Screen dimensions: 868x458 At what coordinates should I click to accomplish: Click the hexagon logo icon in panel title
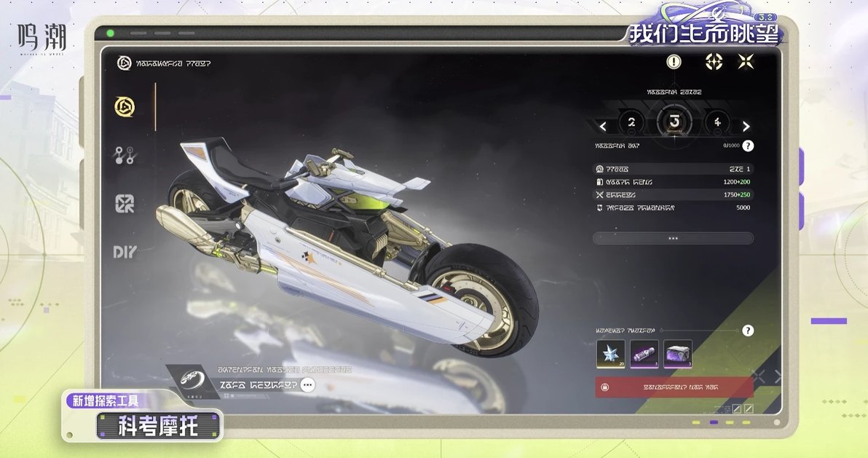[125, 63]
